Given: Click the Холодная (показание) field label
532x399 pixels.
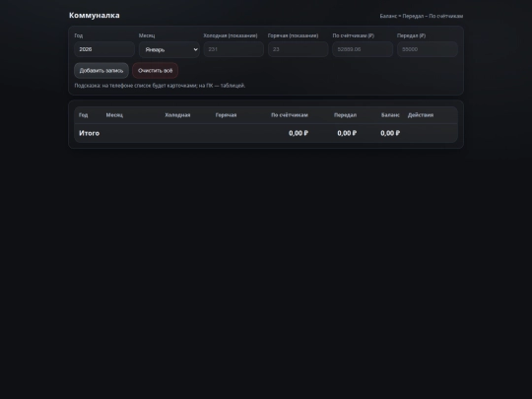Looking at the screenshot, I should (231, 35).
